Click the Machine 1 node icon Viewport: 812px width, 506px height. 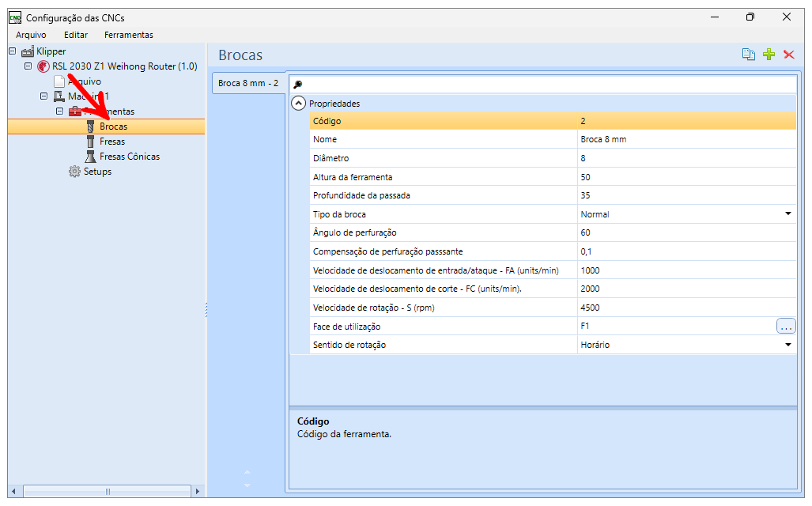tap(59, 96)
